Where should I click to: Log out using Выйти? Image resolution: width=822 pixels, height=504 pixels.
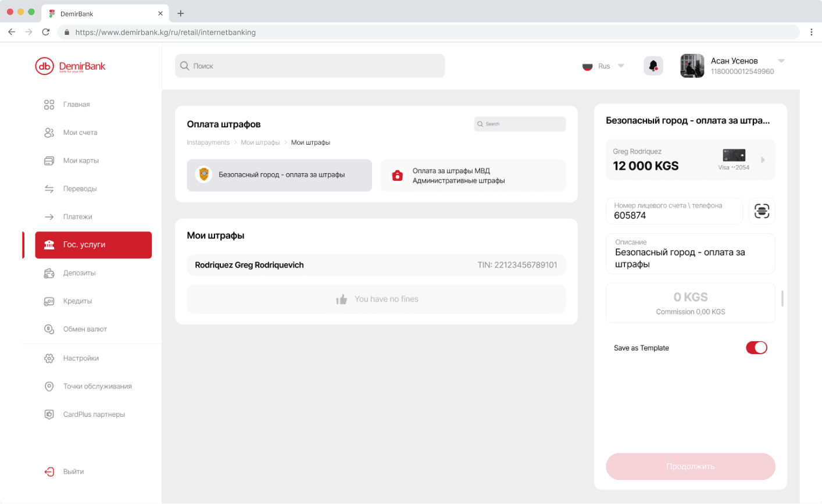coord(74,471)
